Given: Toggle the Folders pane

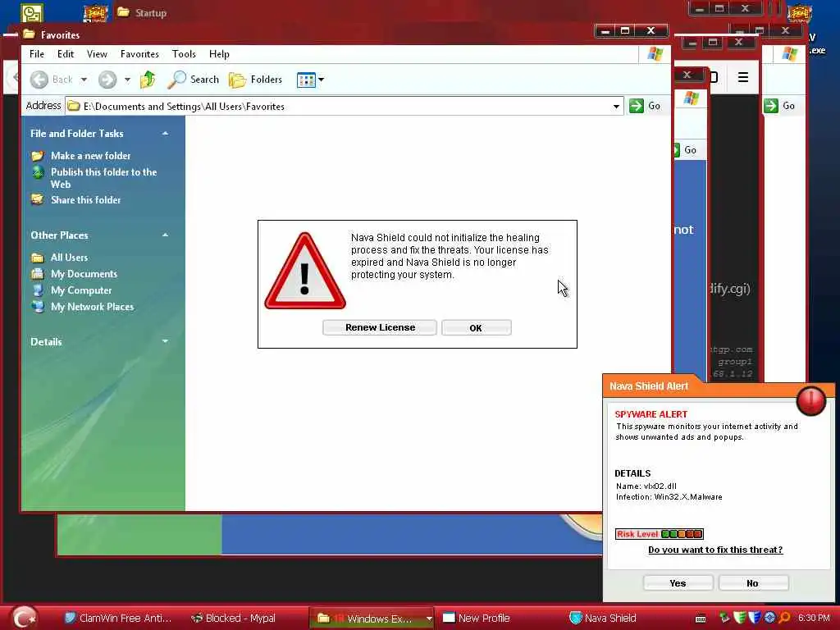Looking at the screenshot, I should coord(256,80).
